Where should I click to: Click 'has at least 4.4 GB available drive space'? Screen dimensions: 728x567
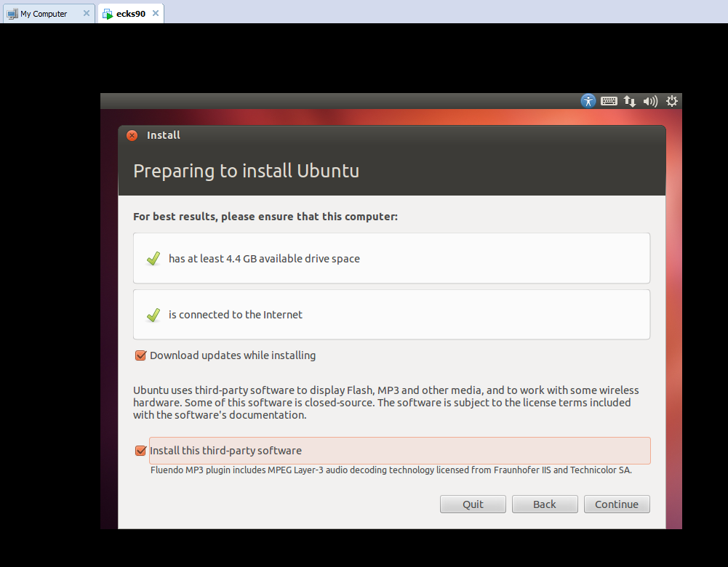click(x=264, y=259)
